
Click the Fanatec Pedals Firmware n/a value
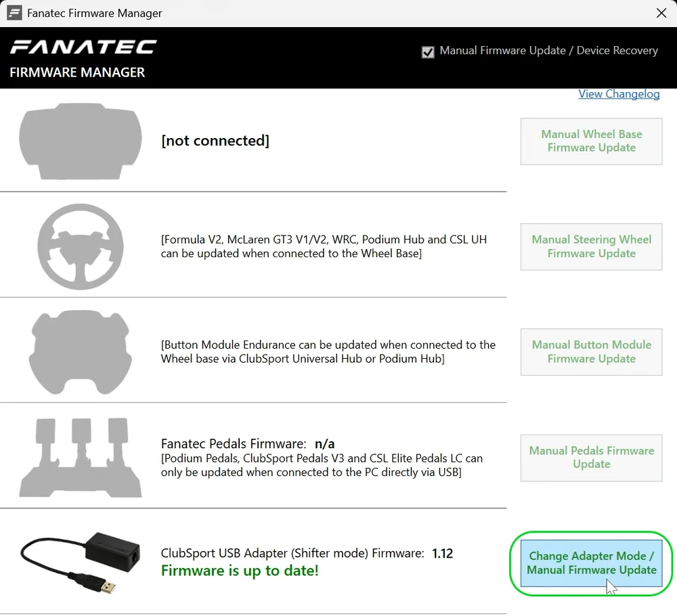[325, 444]
